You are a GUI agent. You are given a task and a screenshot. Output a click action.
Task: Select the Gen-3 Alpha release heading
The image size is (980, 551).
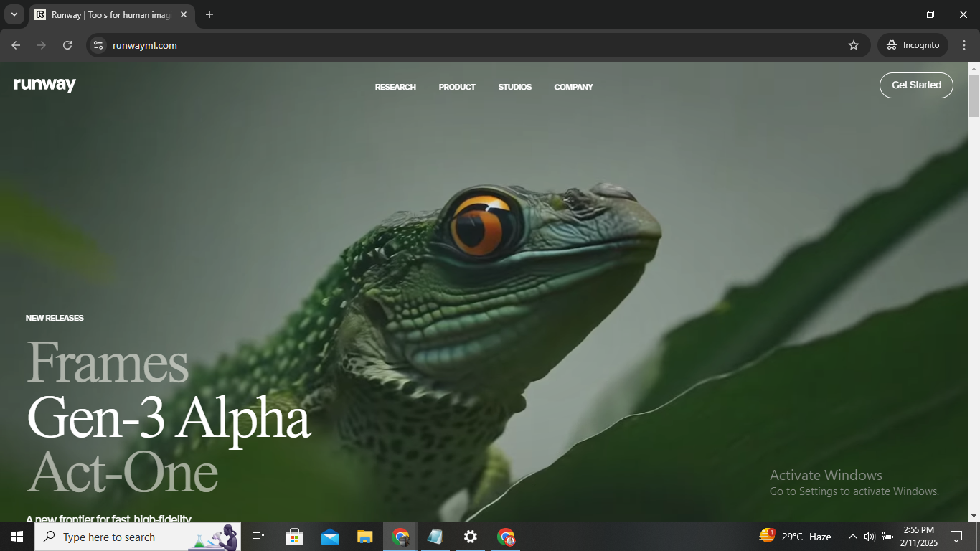pos(169,419)
